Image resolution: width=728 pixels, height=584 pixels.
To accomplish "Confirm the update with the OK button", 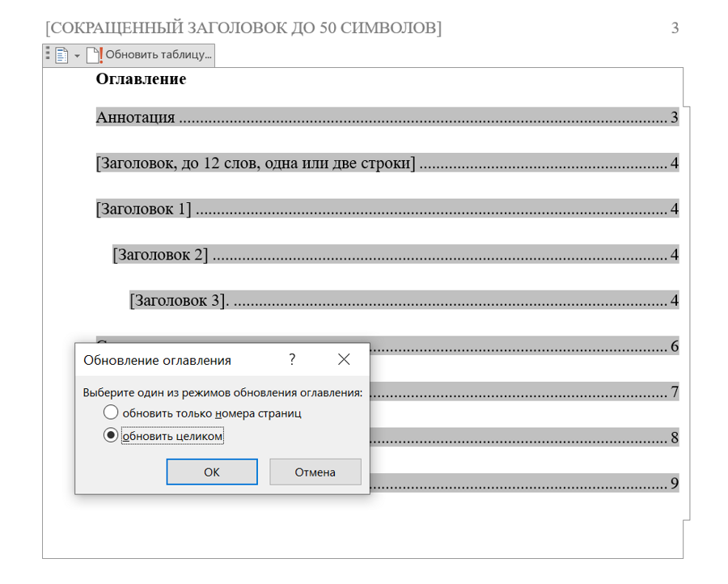I will (212, 472).
